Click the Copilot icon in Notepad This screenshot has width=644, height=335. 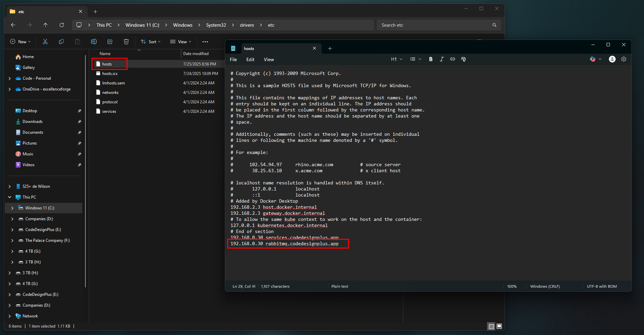click(593, 59)
